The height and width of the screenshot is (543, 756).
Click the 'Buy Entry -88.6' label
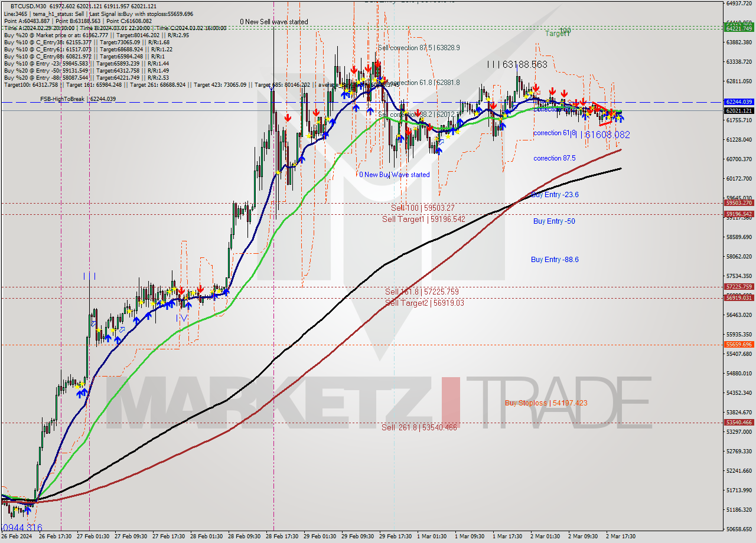[555, 260]
